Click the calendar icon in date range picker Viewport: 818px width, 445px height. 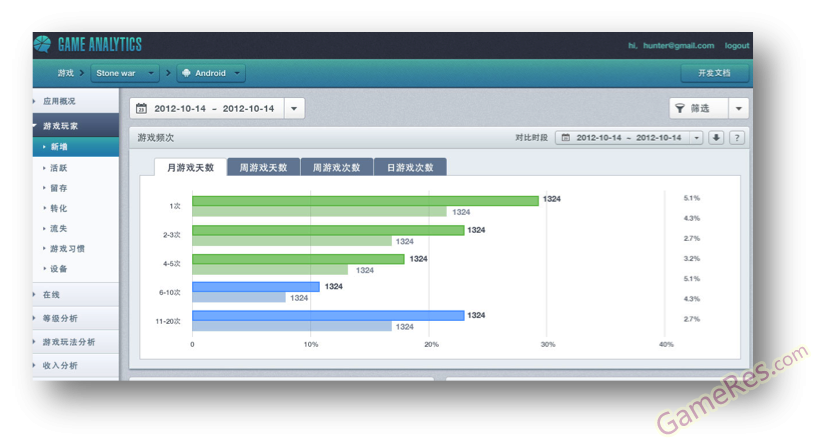coord(141,109)
